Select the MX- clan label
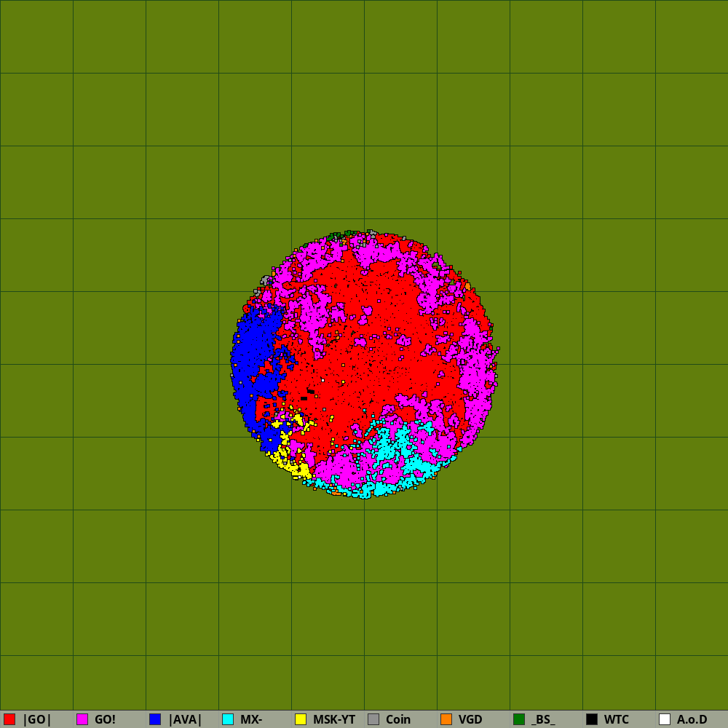Image resolution: width=728 pixels, height=728 pixels. (x=251, y=720)
